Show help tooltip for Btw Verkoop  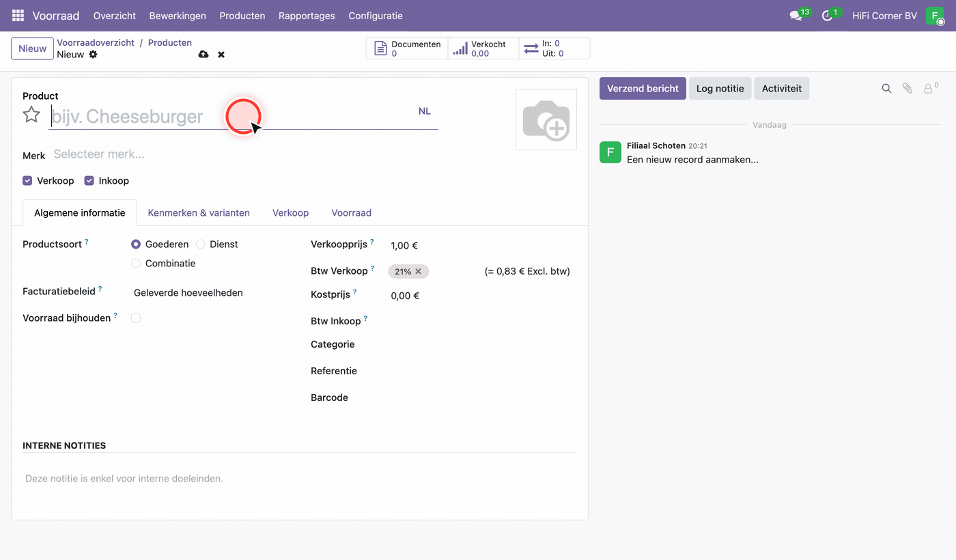[372, 268]
